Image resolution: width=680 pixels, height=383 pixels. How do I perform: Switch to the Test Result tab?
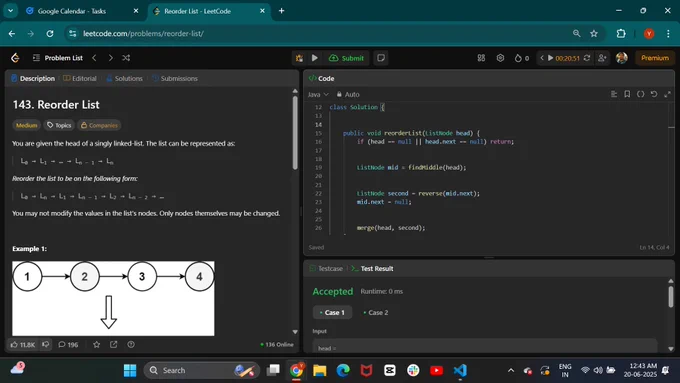(372, 268)
